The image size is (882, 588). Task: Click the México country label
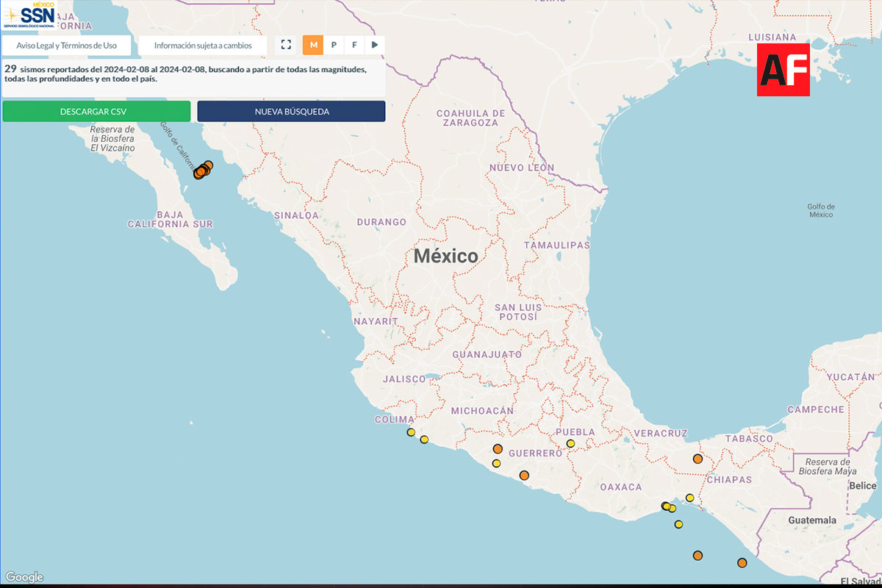pos(445,256)
